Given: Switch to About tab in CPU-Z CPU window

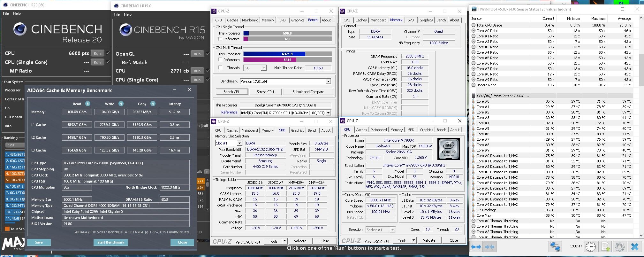Looking at the screenshot, I should 455,129.
